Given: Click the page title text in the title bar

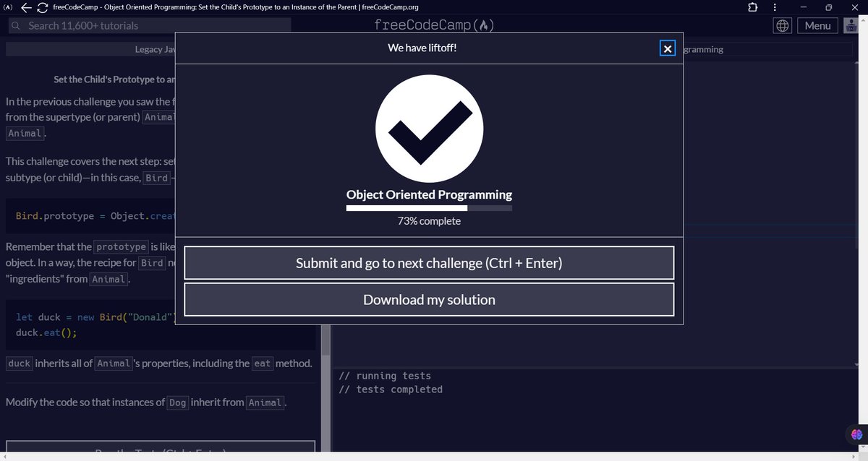Looking at the screenshot, I should tap(236, 7).
